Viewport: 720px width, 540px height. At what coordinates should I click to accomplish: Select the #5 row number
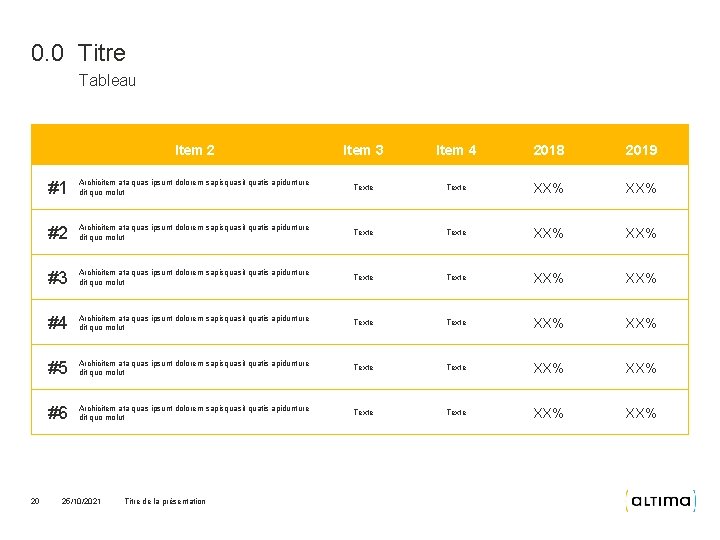click(x=57, y=368)
